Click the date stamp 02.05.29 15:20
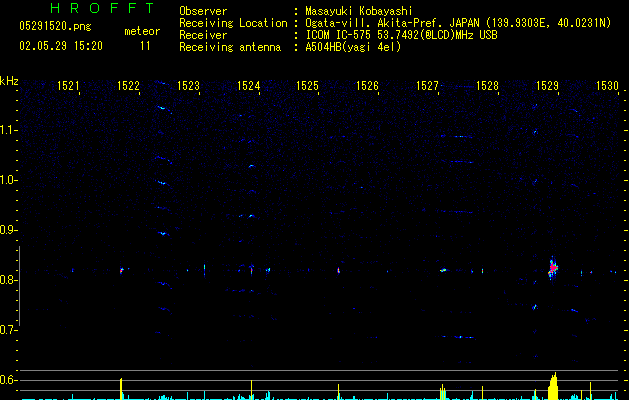 [61, 46]
